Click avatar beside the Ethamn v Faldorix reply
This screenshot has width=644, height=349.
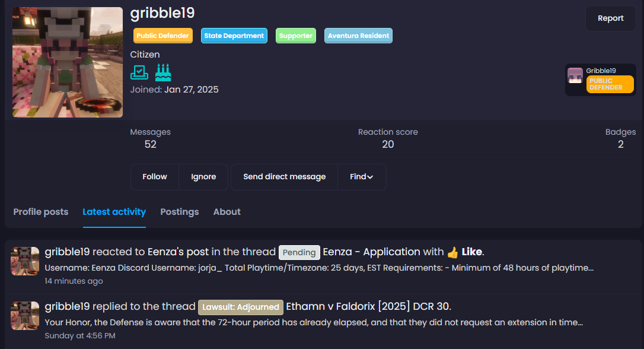(x=25, y=315)
